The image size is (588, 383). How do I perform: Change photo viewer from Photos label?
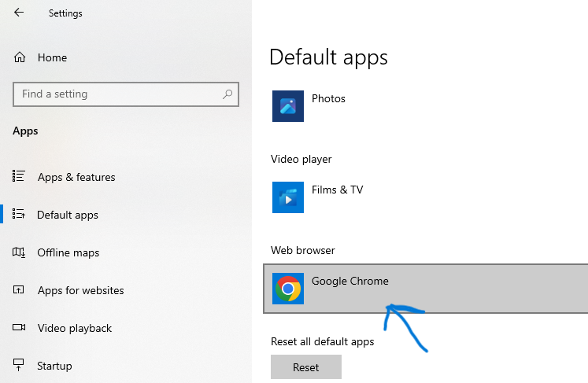coord(328,98)
